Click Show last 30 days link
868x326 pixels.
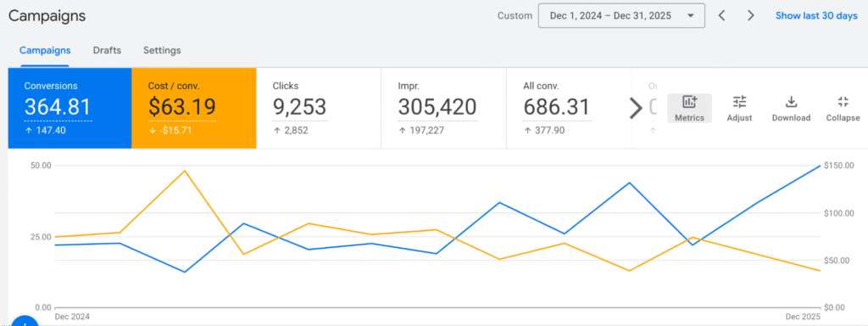tap(816, 15)
